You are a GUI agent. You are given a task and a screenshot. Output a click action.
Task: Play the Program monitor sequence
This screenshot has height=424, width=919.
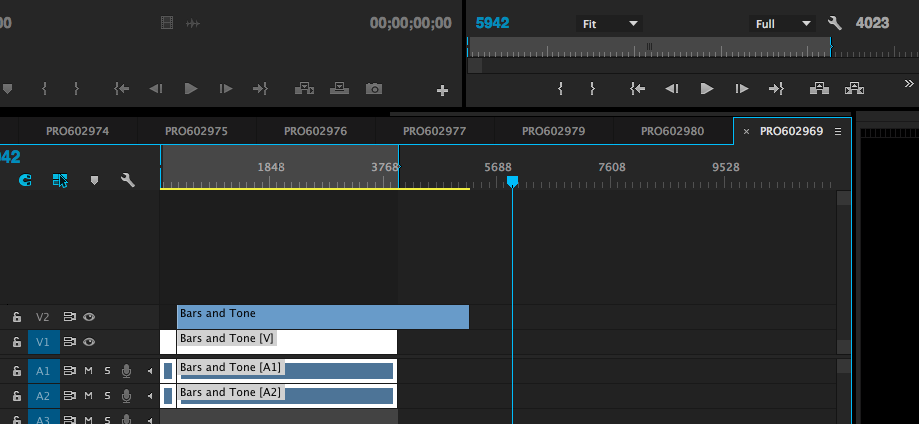[707, 89]
